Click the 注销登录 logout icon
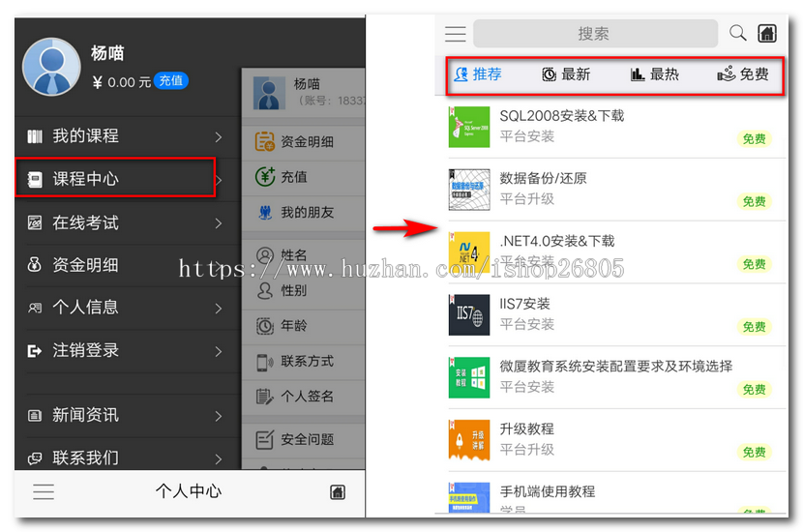 tap(35, 350)
